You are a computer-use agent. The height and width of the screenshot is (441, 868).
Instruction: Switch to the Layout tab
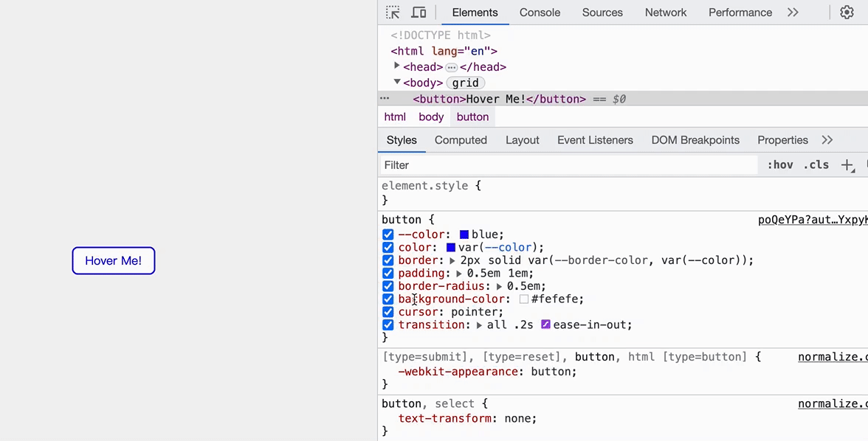[522, 140]
